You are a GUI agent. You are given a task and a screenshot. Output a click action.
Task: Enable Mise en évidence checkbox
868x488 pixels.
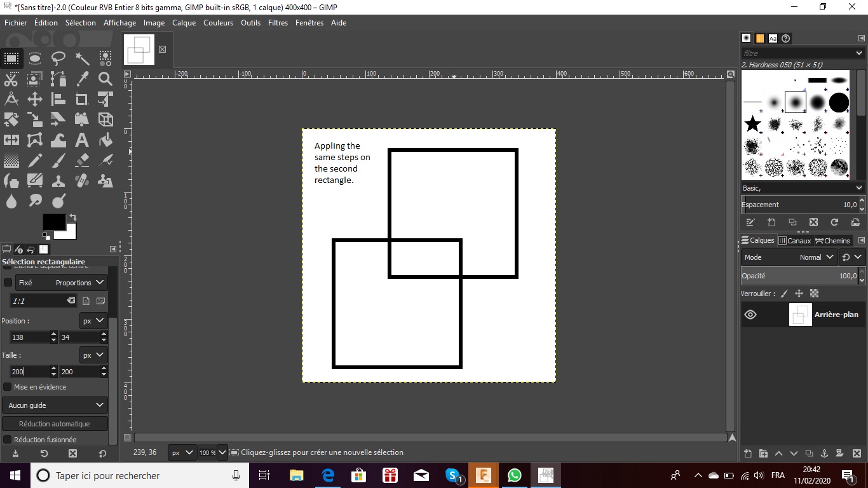pyautogui.click(x=8, y=387)
